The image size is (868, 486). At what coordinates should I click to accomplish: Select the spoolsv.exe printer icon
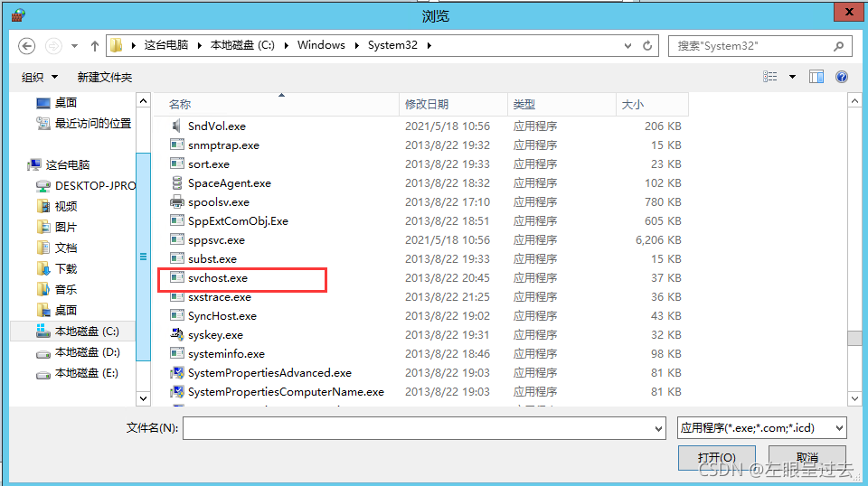tap(176, 201)
